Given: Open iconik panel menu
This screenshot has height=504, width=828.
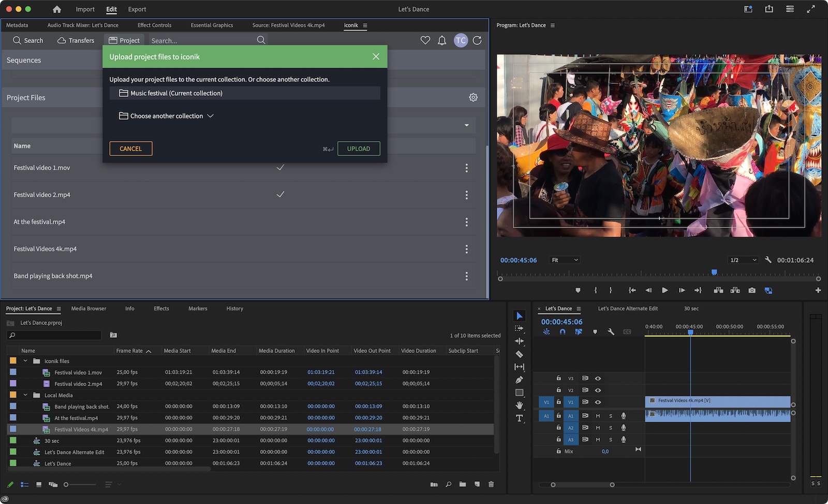Looking at the screenshot, I should tap(365, 25).
